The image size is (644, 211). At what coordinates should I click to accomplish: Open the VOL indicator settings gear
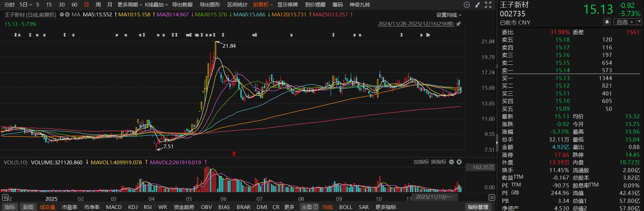451,162
